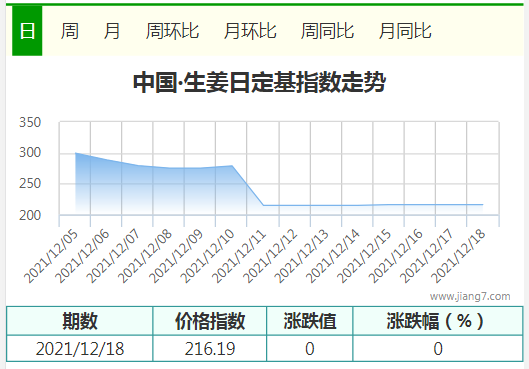Click the 价格指数 column header

click(x=210, y=321)
